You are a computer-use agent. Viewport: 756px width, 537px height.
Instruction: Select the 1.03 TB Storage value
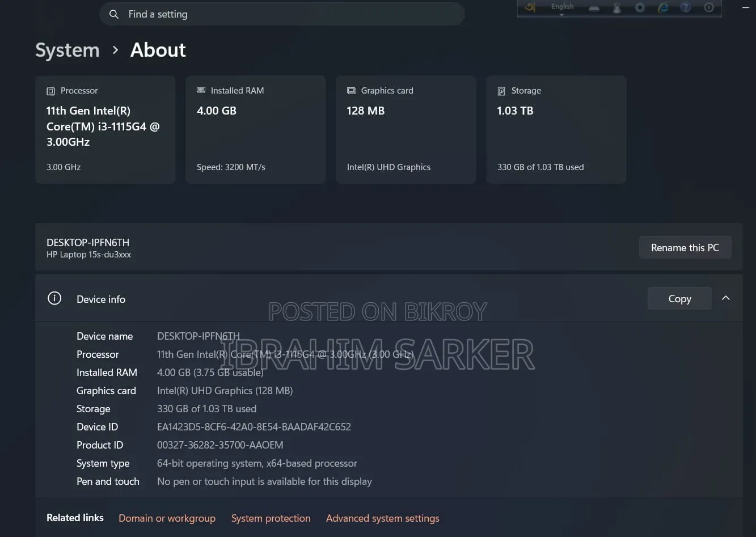click(515, 111)
